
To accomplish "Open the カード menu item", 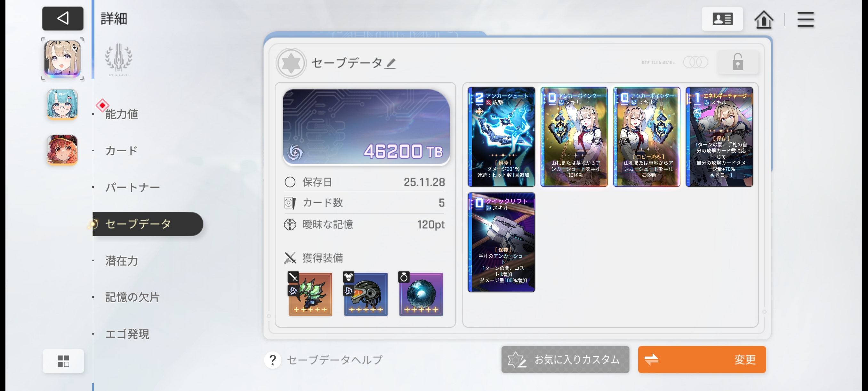I will pyautogui.click(x=122, y=150).
